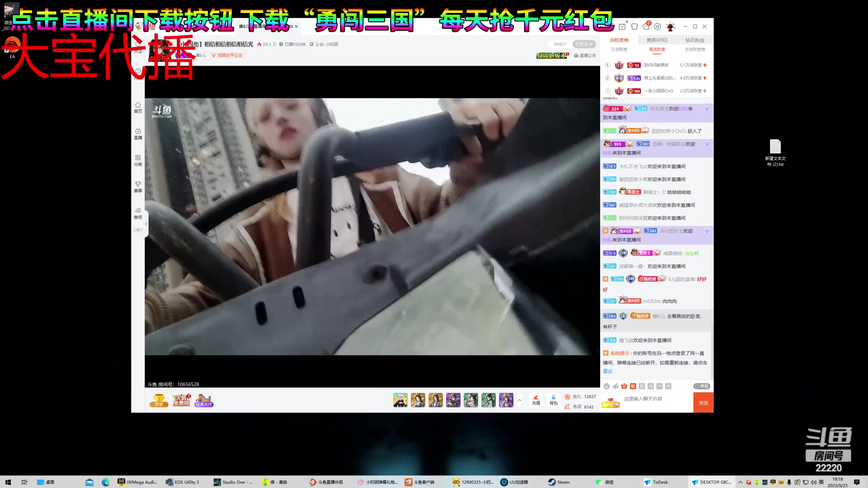Click the megaphone horn icon in chat toolbar

(615, 386)
